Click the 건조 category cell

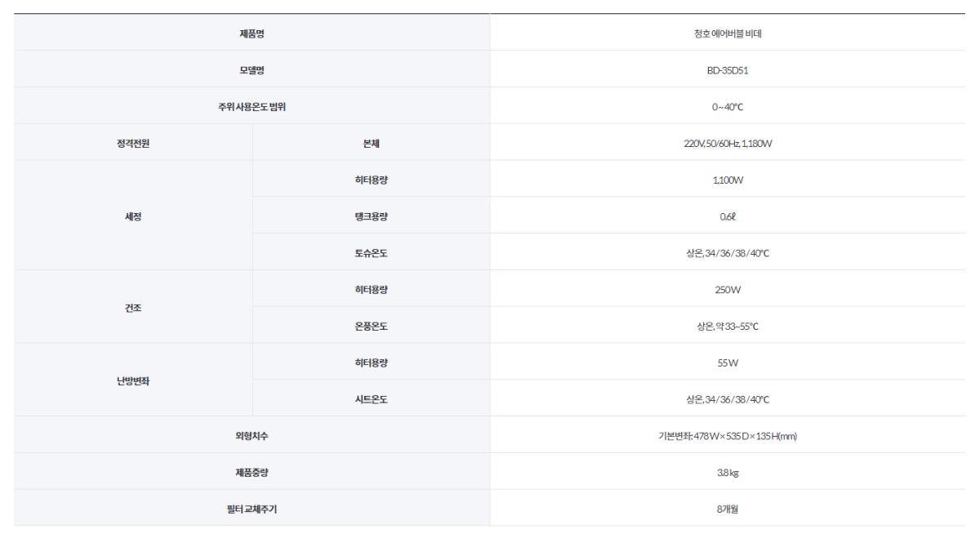(133, 307)
